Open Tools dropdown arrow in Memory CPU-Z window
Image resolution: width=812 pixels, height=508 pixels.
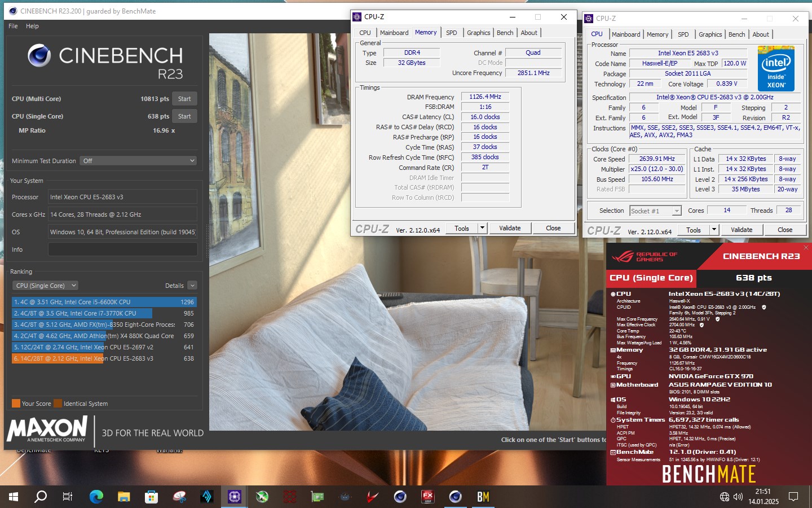[x=482, y=229]
